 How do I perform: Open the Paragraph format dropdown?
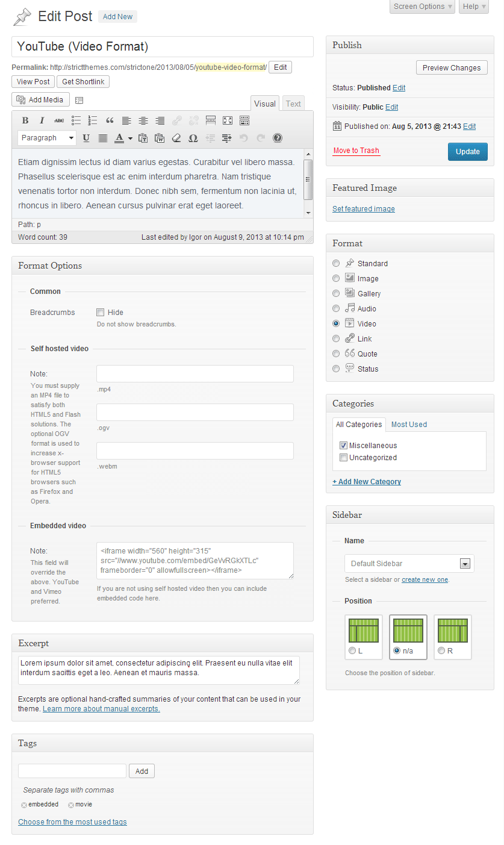(47, 138)
